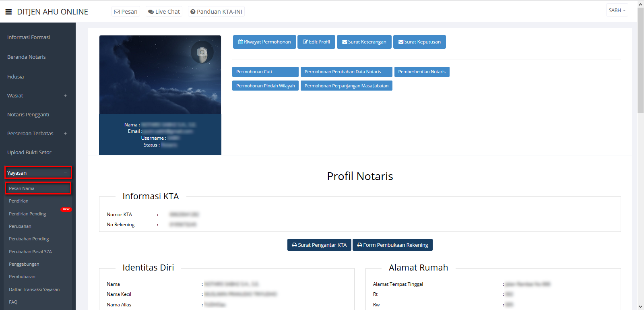The image size is (644, 310).
Task: Print Form Pembukaan Rekening
Action: [x=392, y=245]
